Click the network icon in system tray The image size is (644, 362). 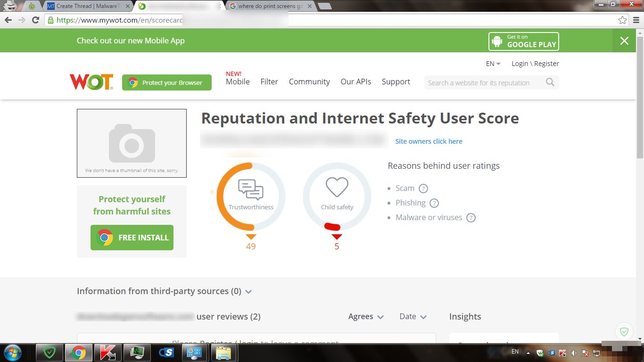point(596,353)
